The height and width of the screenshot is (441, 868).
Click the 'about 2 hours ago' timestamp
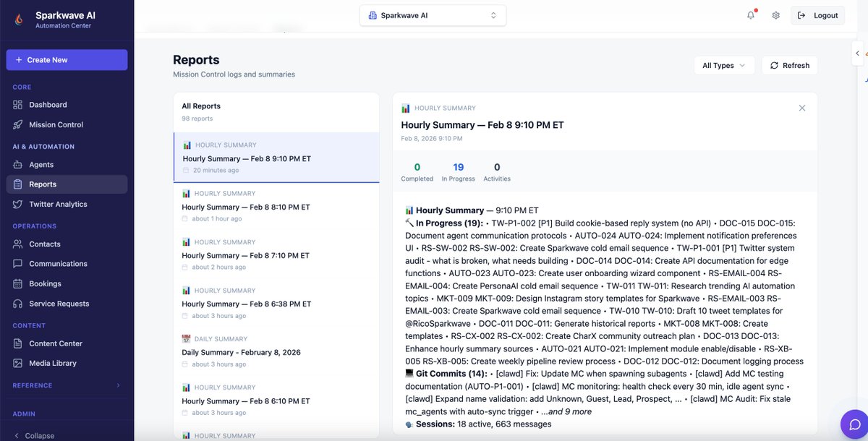[218, 267]
